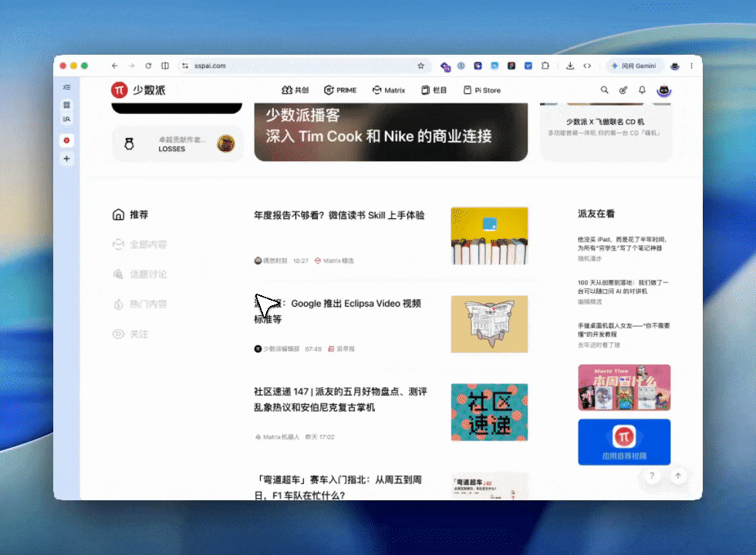Open article 微信读书 Skill 上手体验
Screen dimensions: 756x555
click(x=339, y=215)
